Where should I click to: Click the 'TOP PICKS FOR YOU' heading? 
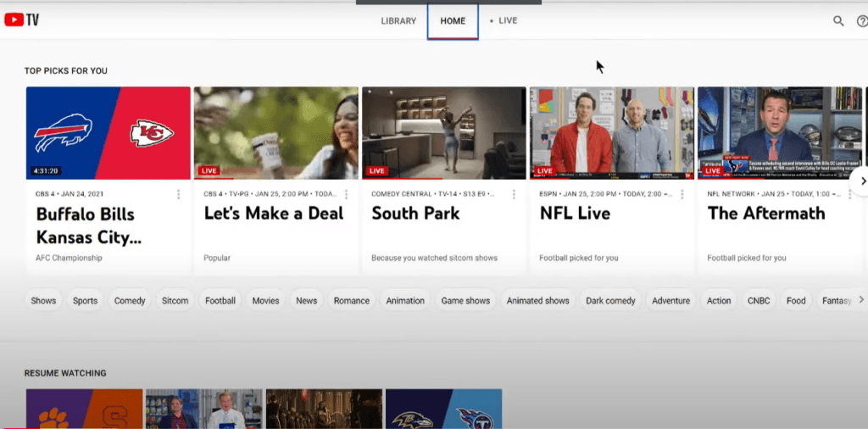pos(66,71)
